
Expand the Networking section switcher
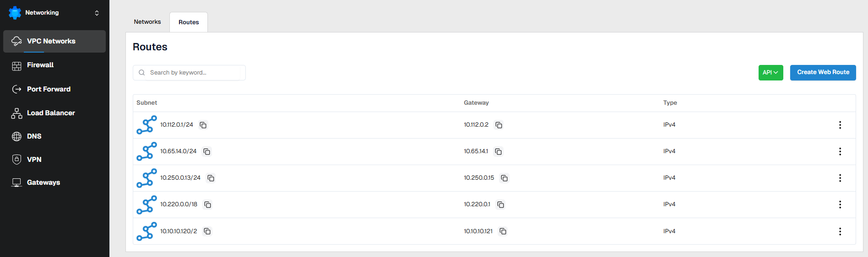[x=97, y=13]
